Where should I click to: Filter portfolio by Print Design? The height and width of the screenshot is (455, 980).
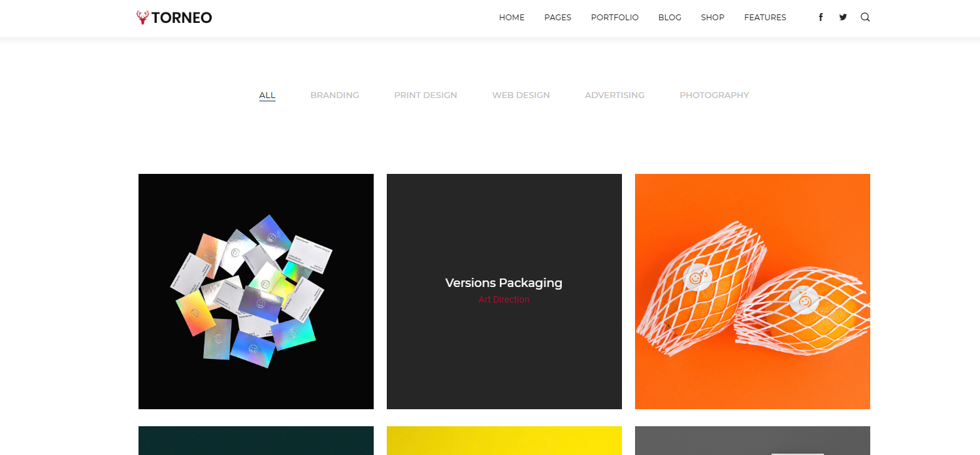click(425, 95)
